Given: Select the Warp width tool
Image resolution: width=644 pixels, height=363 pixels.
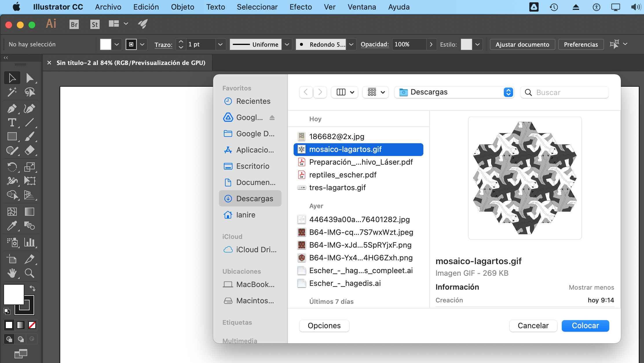Looking at the screenshot, I should click(x=12, y=181).
